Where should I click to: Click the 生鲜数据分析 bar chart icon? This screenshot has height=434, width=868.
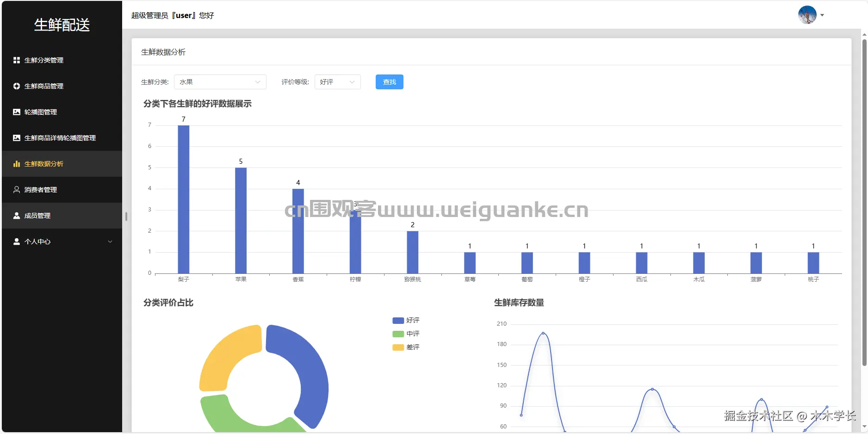click(17, 164)
